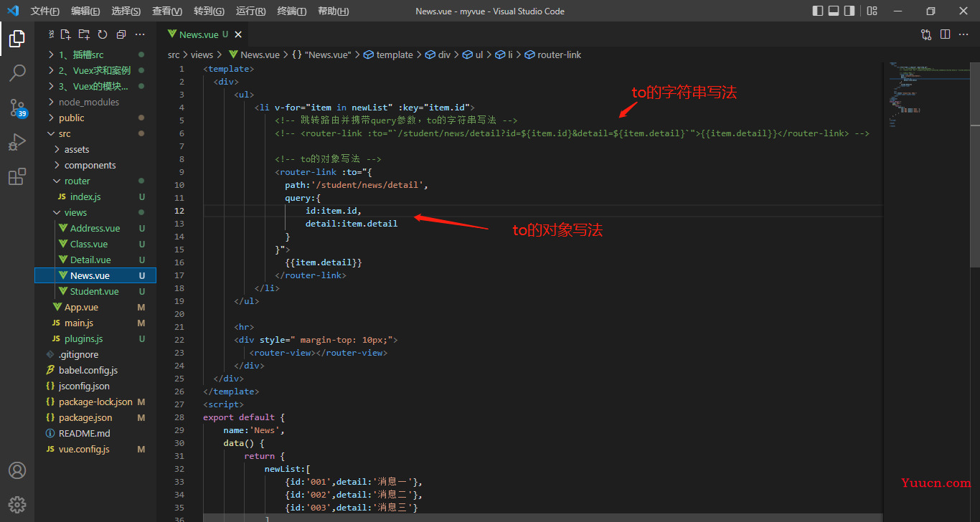
Task: Open the 选择(S) menu
Action: (x=126, y=11)
